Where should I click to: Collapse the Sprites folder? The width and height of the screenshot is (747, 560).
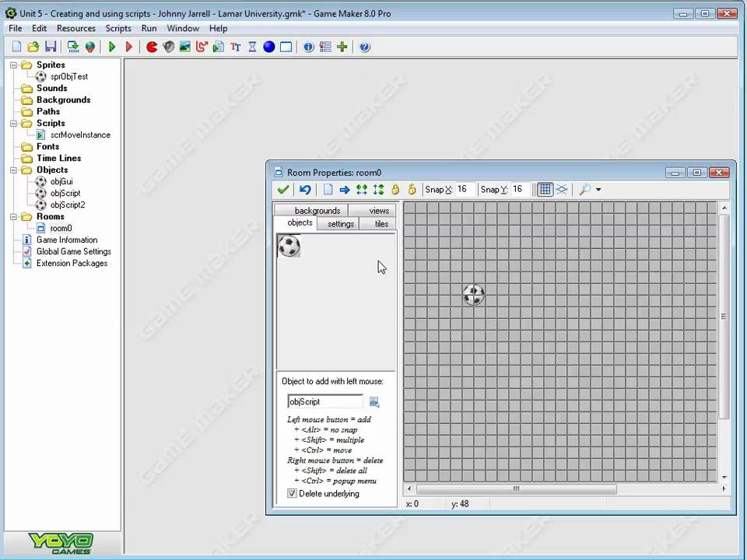click(14, 65)
